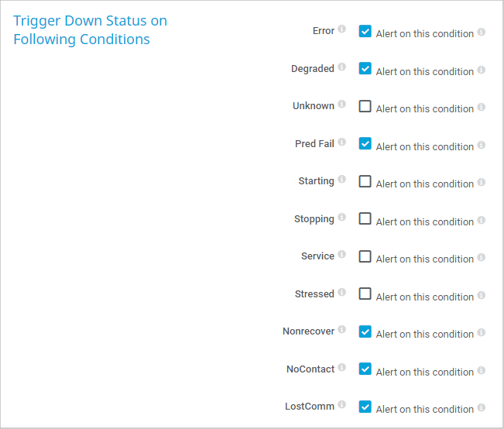The width and height of the screenshot is (504, 429).
Task: Enable alert for Unknown condition
Action: [x=365, y=107]
